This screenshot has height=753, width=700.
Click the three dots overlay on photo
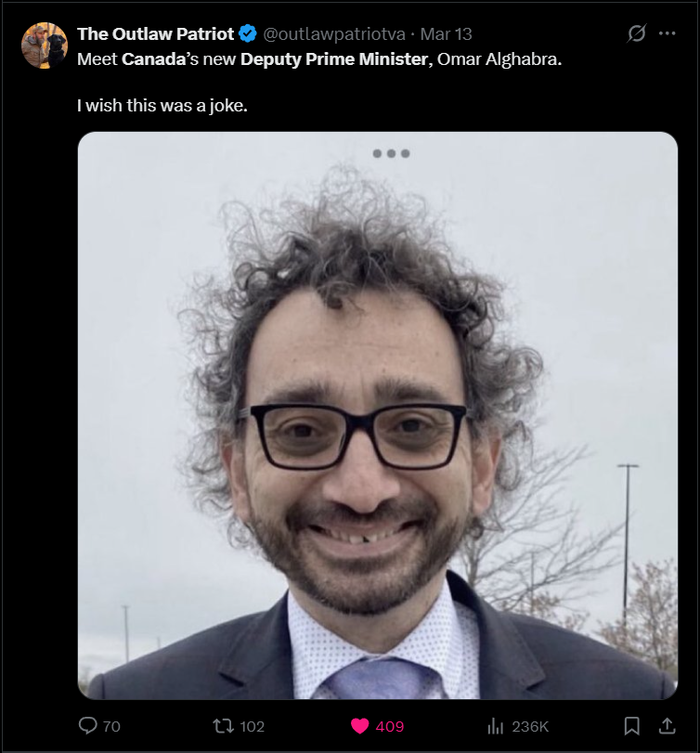tap(391, 153)
